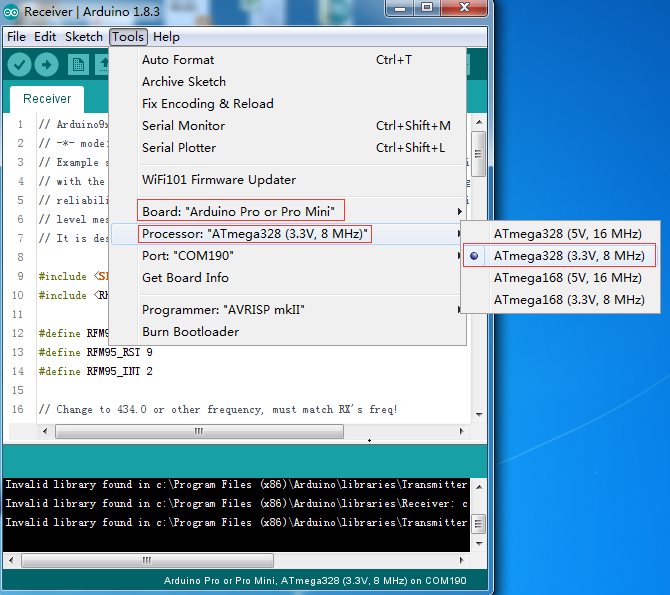Click the console horizontal scrollbar thumb
Screen dimensions: 670x595
point(147,560)
